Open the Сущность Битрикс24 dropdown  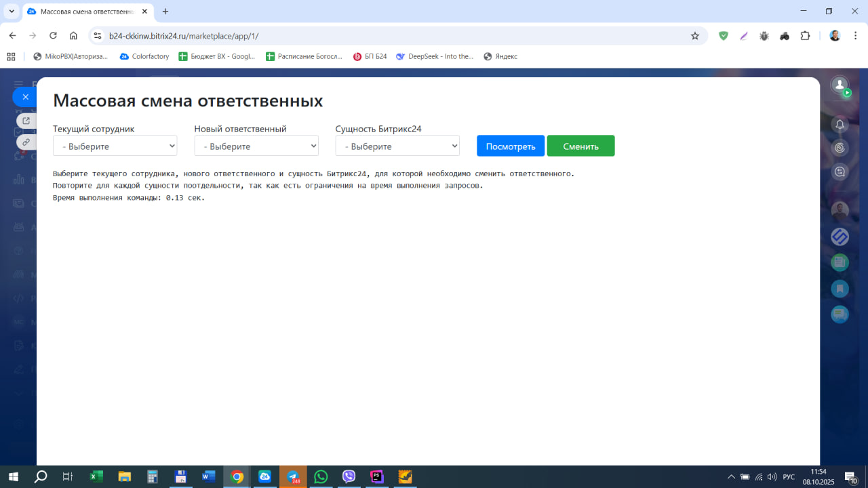coord(397,146)
